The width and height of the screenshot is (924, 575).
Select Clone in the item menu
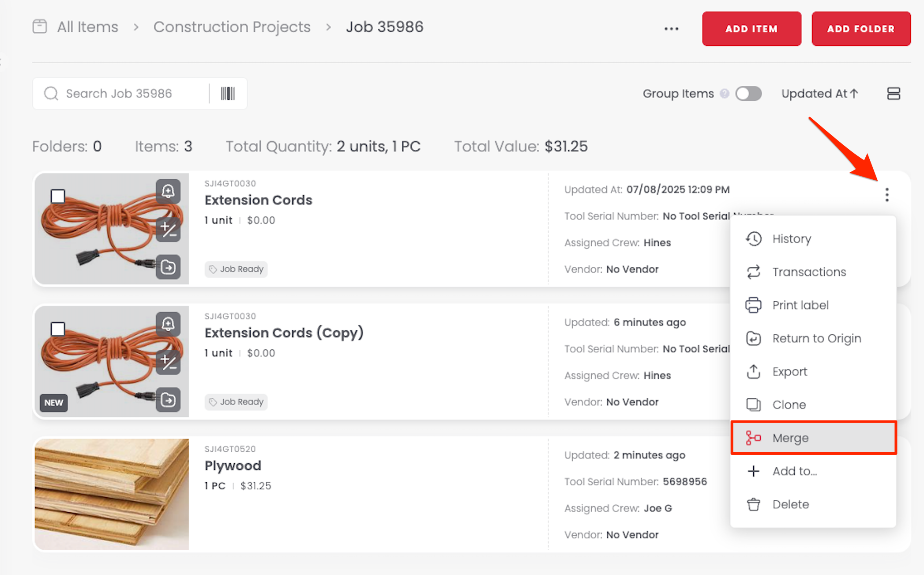pyautogui.click(x=789, y=405)
